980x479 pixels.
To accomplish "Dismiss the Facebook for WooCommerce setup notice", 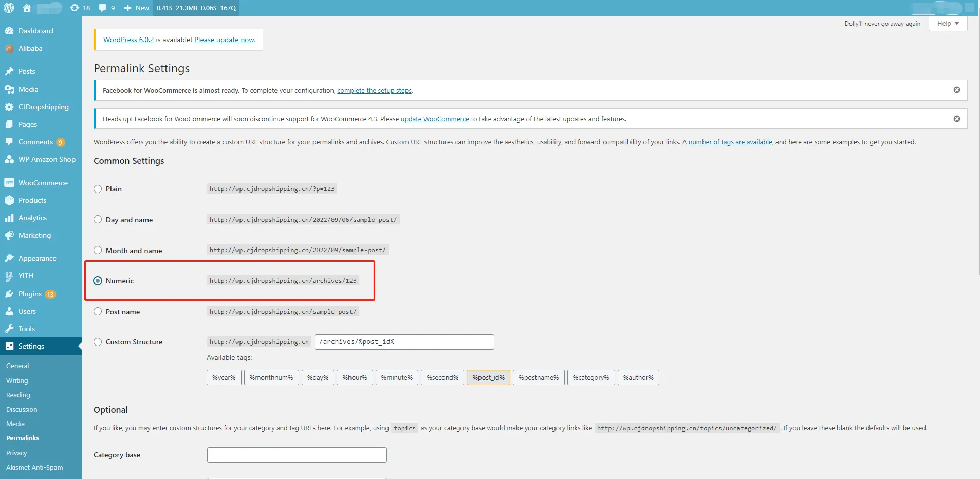I will coord(956,90).
